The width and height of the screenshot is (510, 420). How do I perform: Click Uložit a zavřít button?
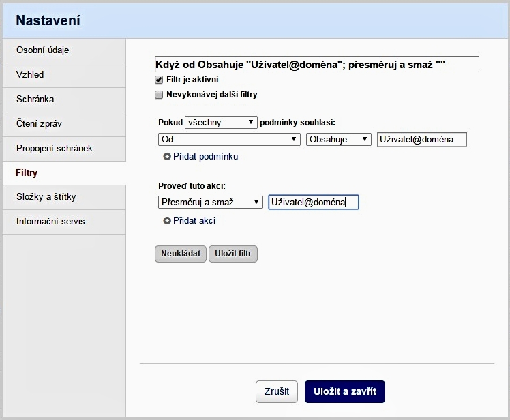(344, 391)
